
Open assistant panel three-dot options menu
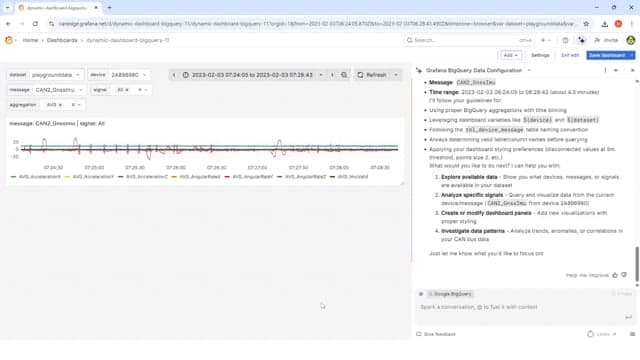tap(605, 70)
